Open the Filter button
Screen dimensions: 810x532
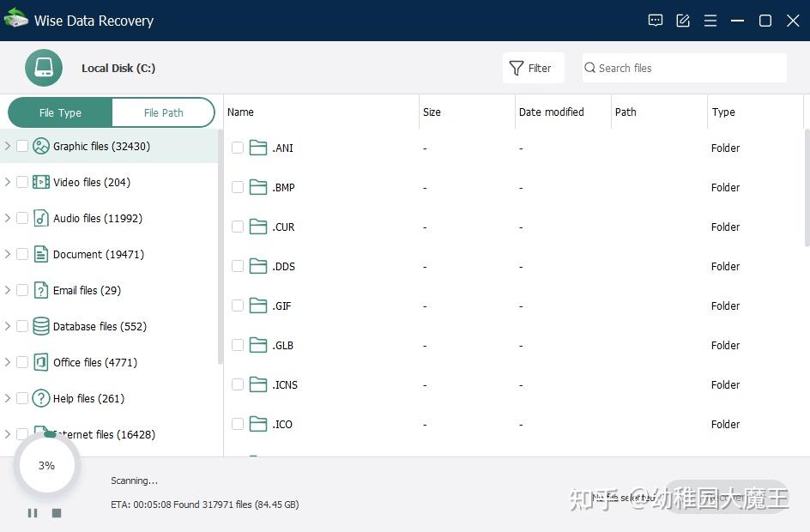click(x=533, y=68)
